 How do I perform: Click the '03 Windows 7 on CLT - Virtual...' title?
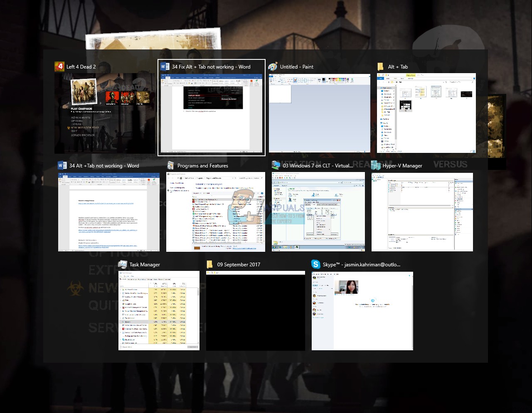coord(318,165)
